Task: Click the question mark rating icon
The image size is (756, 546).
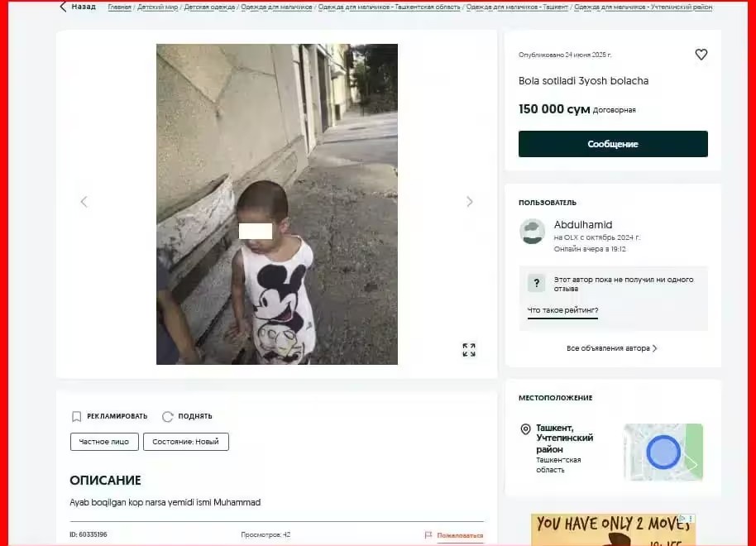Action: pyautogui.click(x=536, y=283)
